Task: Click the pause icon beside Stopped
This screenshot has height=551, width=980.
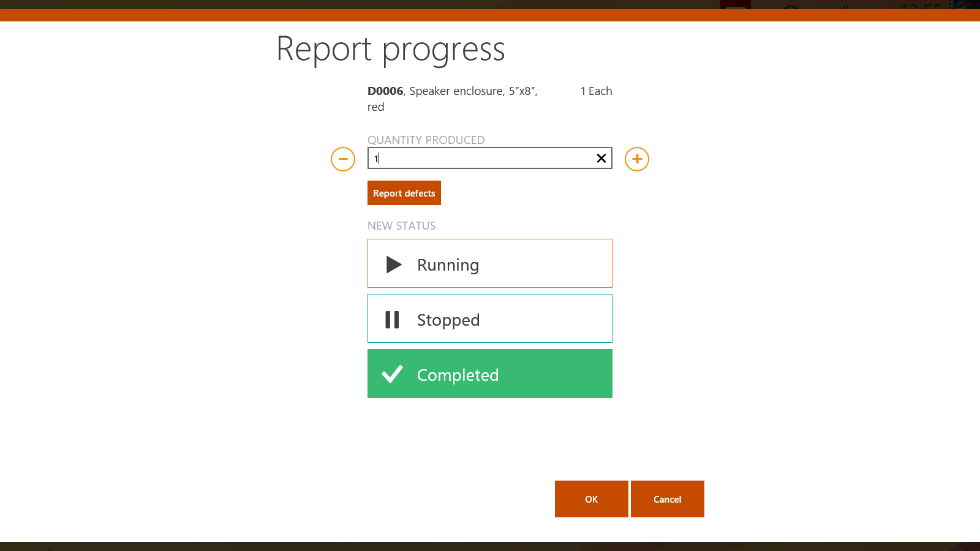Action: pyautogui.click(x=392, y=319)
